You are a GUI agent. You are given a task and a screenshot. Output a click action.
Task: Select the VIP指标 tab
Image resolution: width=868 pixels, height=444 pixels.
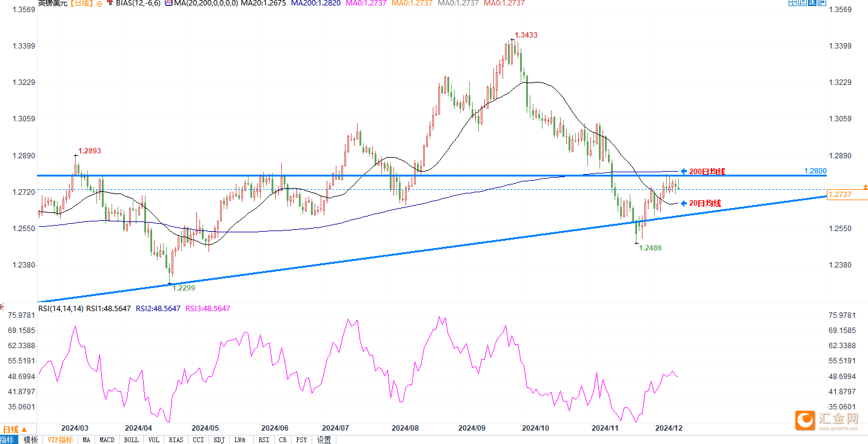60,440
